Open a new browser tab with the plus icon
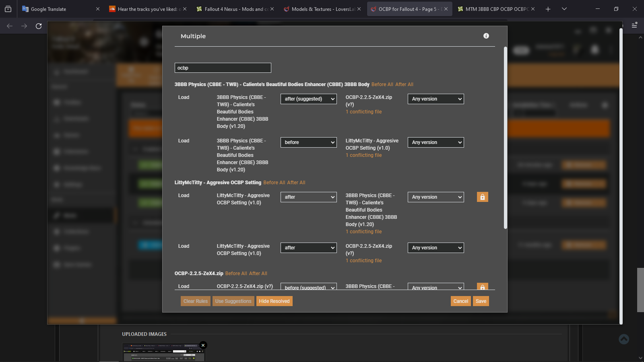 pos(548,9)
